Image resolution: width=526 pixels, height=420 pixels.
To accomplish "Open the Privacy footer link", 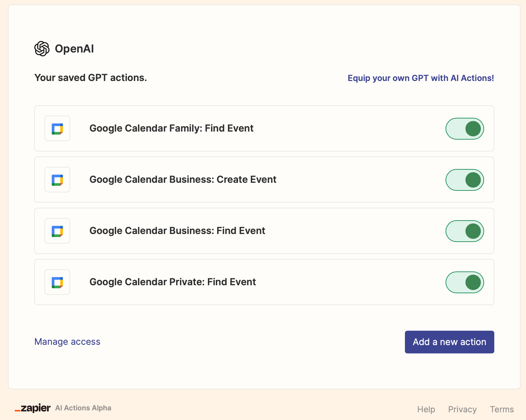I will click(462, 409).
